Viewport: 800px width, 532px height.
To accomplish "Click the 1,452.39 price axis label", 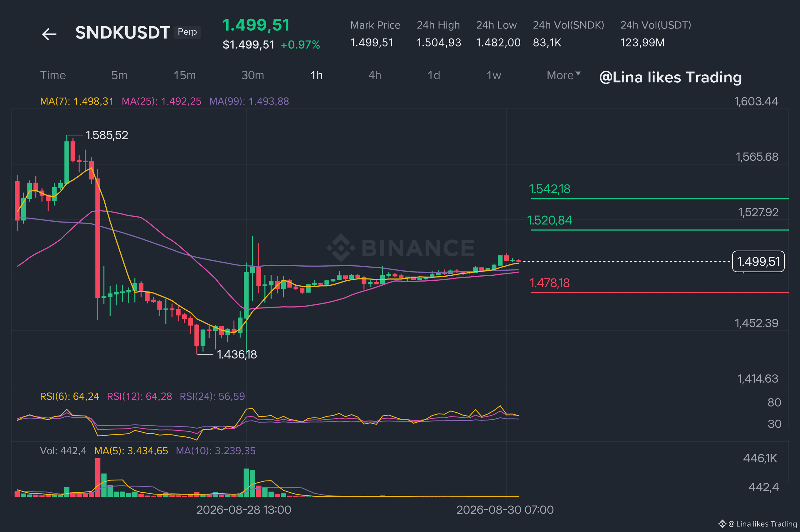I will click(757, 323).
